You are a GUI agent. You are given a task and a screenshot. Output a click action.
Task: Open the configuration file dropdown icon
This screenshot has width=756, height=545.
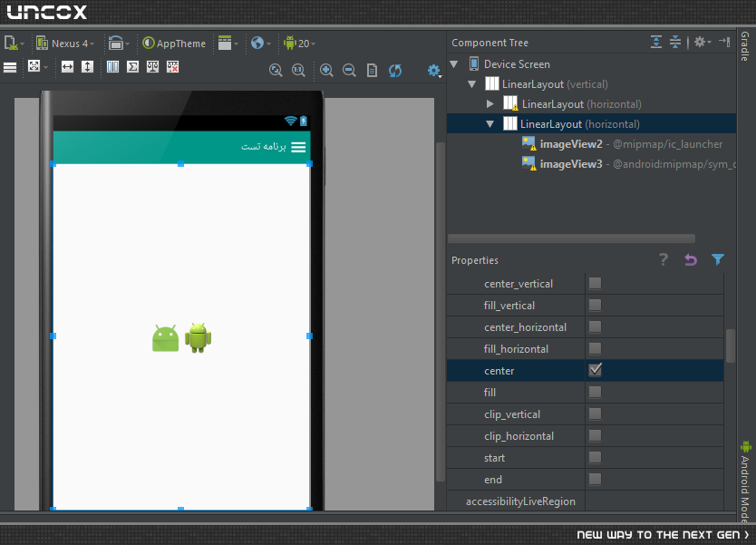[13, 44]
